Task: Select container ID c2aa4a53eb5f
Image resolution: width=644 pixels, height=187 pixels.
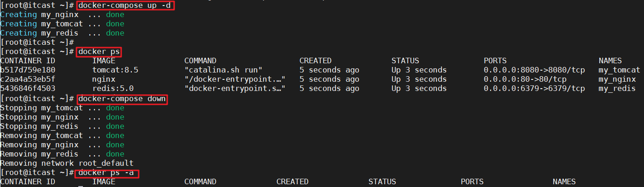Action: 28,79
